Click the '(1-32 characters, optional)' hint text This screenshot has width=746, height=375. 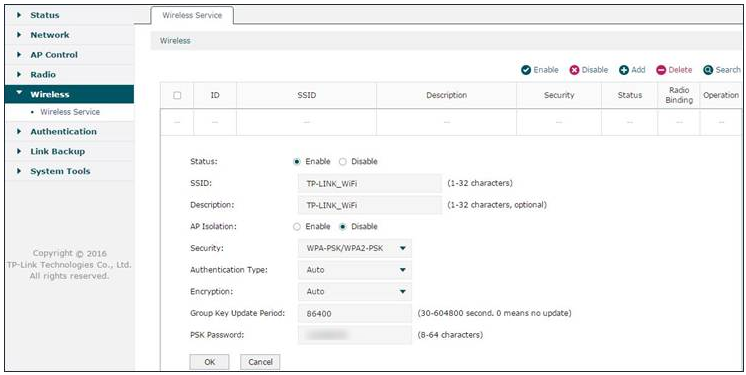click(497, 205)
